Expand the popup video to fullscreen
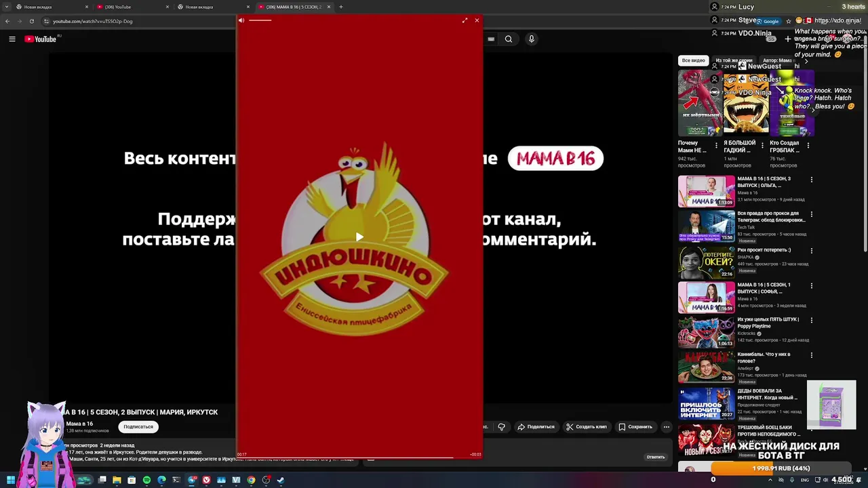This screenshot has height=488, width=868. click(x=465, y=20)
